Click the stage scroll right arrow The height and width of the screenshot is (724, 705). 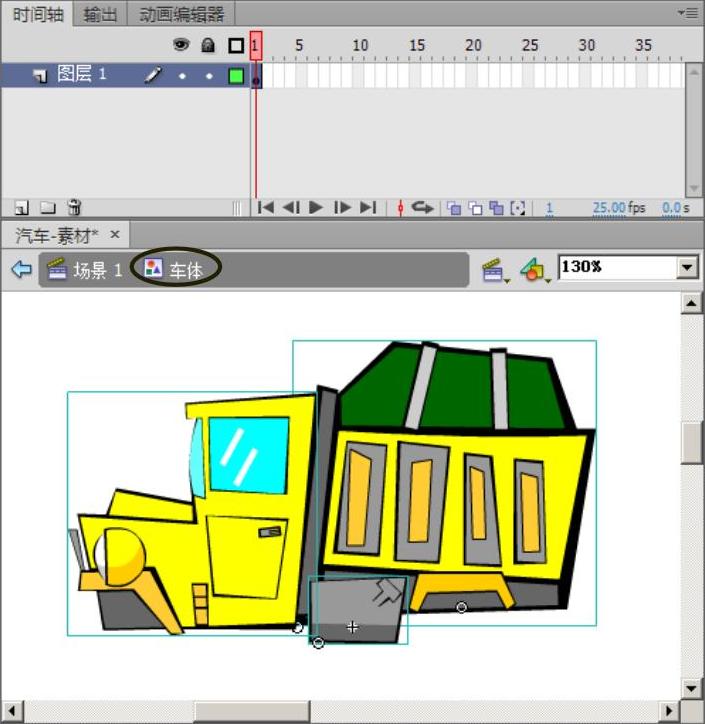tap(669, 711)
